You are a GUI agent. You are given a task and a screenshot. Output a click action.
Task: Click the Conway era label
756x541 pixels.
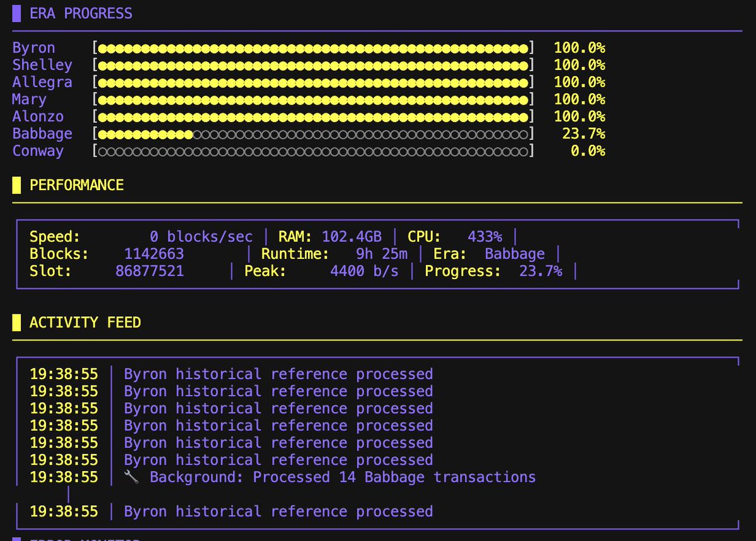tap(38, 151)
